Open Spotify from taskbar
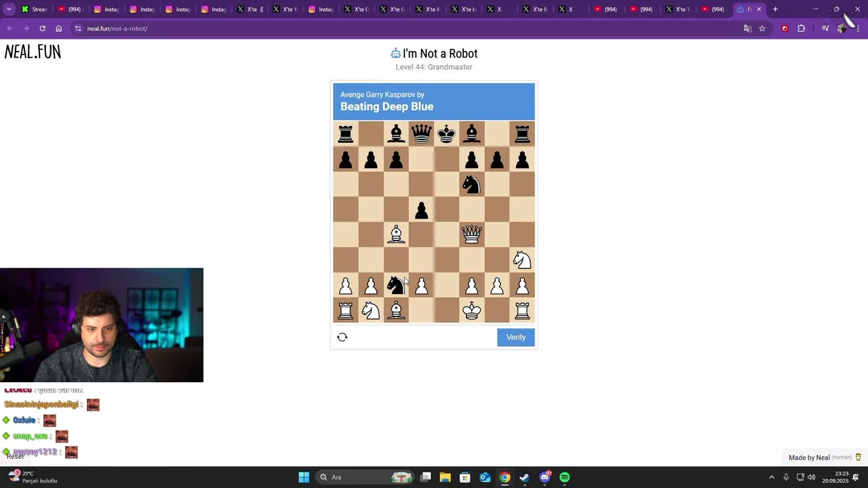Viewport: 868px width, 488px height. coord(565,477)
